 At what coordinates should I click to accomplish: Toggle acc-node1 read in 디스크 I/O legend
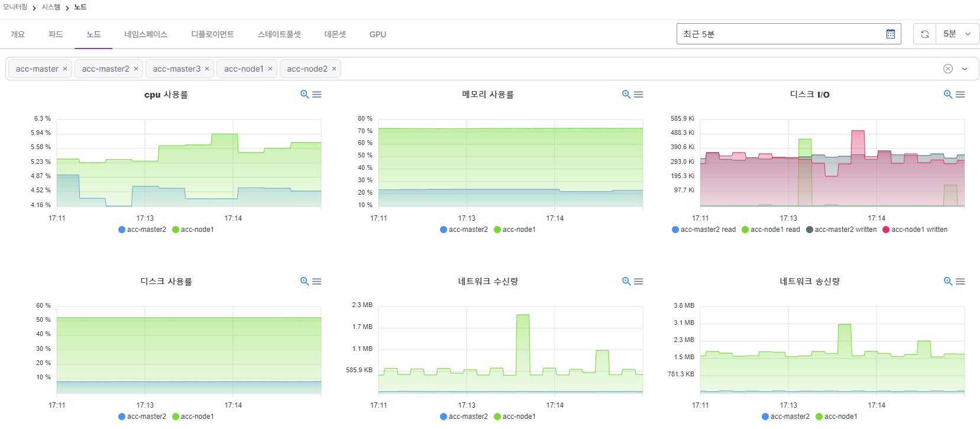(771, 230)
